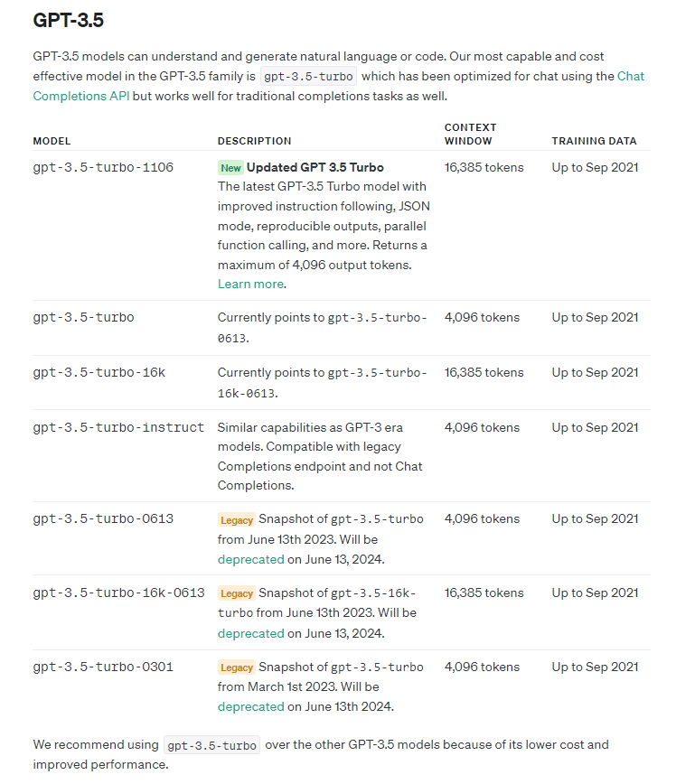The height and width of the screenshot is (784, 695).
Task: Select the gpt-3.5-turbo-1106 model name
Action: click(x=103, y=168)
